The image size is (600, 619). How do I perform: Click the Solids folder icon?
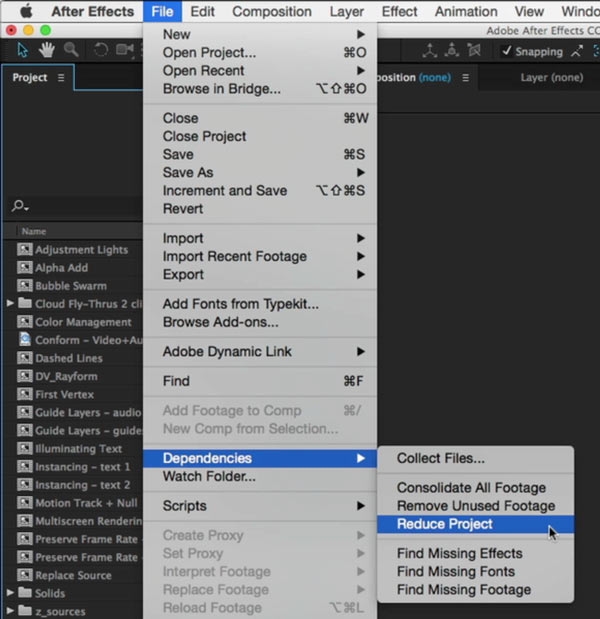25,593
